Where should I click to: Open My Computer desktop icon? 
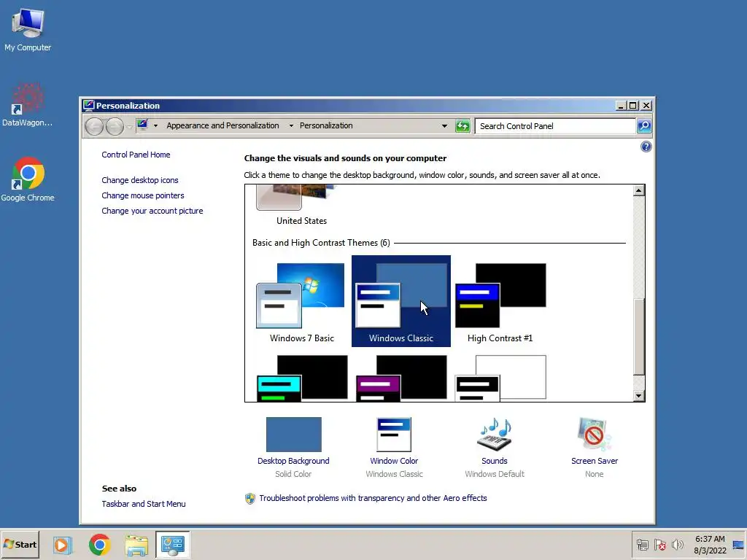tap(28, 29)
